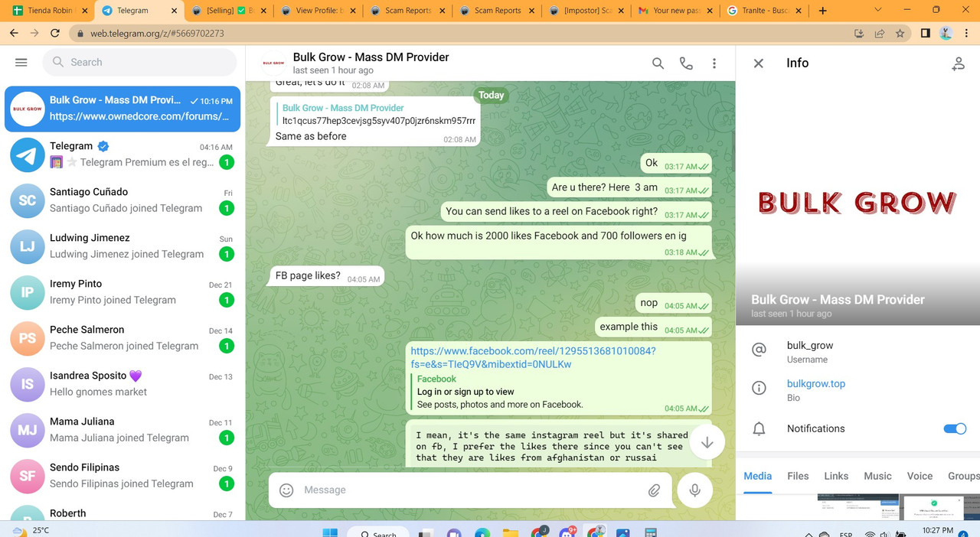Switch to the Voice tab
Image resolution: width=980 pixels, height=537 pixels.
(920, 476)
